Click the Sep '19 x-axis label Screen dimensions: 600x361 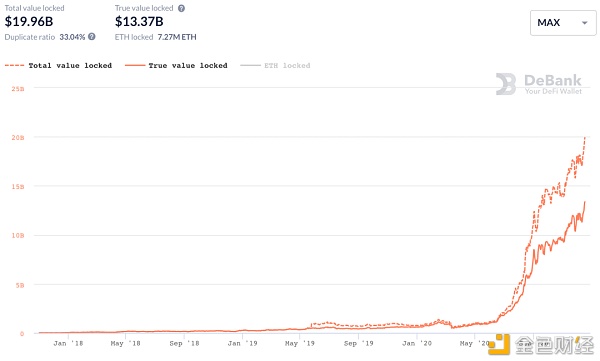[x=359, y=343]
